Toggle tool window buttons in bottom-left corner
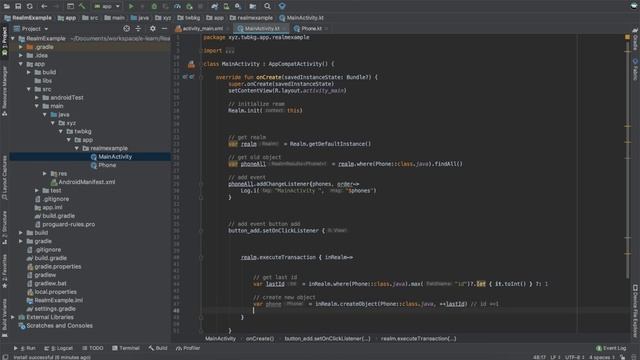The height and width of the screenshot is (360, 640). (x=5, y=357)
